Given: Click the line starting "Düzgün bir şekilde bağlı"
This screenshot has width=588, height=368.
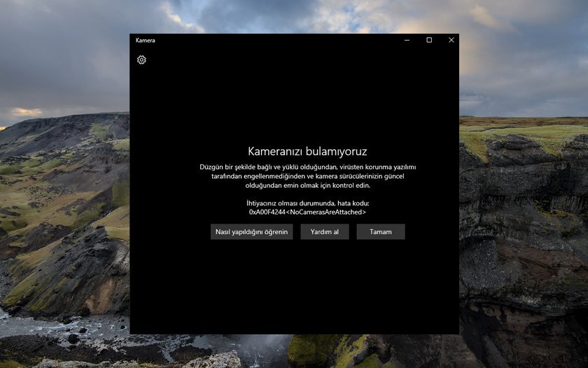Looking at the screenshot, I should tap(307, 167).
